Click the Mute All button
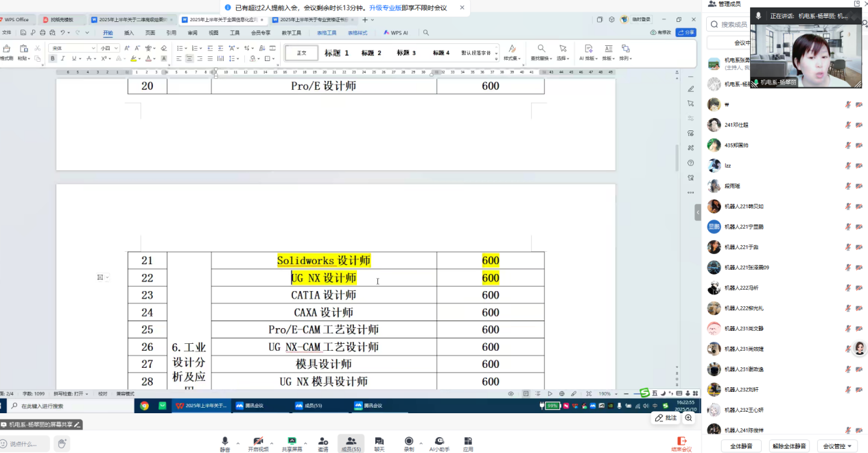This screenshot has width=868, height=453. 742,446
